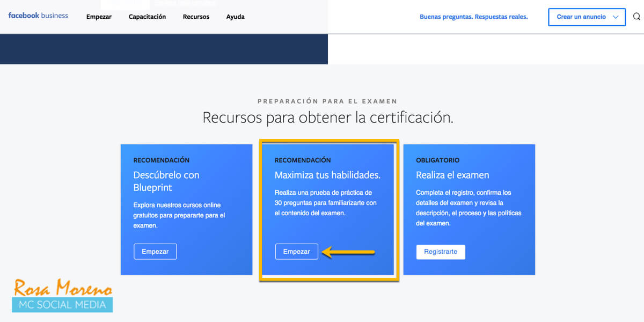Click the Recursos menu item
The image size is (644, 322).
tap(196, 17)
